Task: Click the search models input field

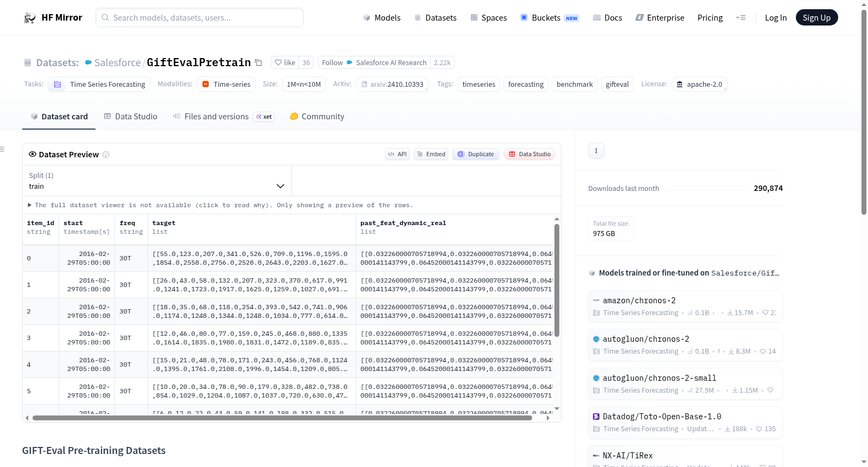Action: tap(200, 17)
